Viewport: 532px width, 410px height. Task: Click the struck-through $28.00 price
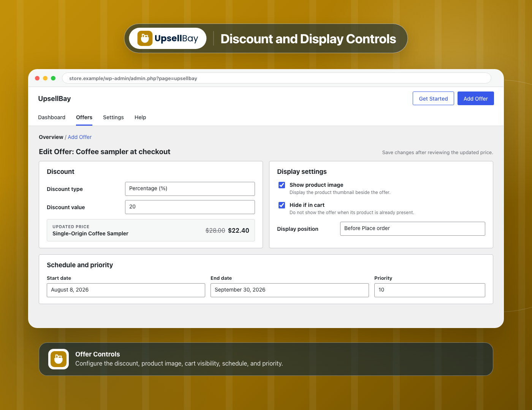tap(215, 230)
